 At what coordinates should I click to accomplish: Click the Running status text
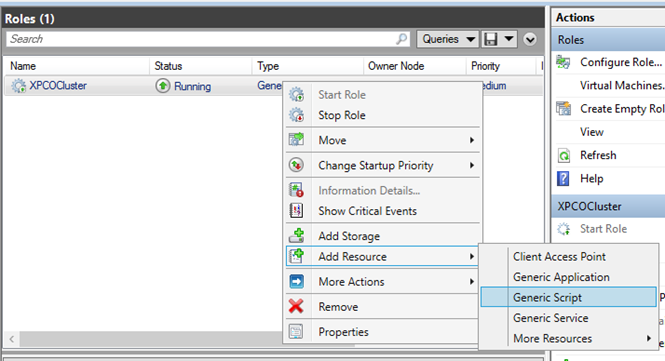pos(192,87)
